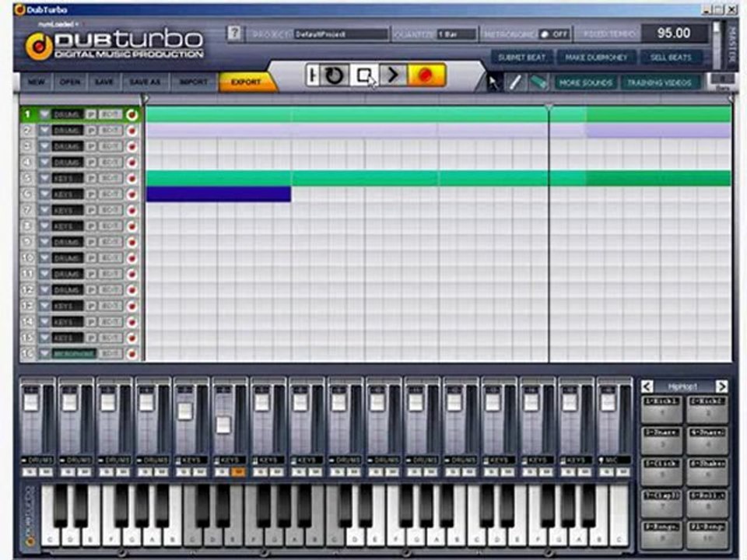Open instrument dropdown on track 11
Image resolution: width=747 pixels, height=560 pixels.
pos(44,275)
